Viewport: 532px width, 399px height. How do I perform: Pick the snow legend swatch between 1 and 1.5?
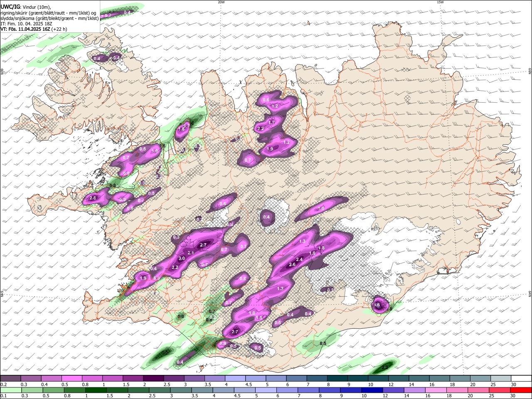[113, 378]
